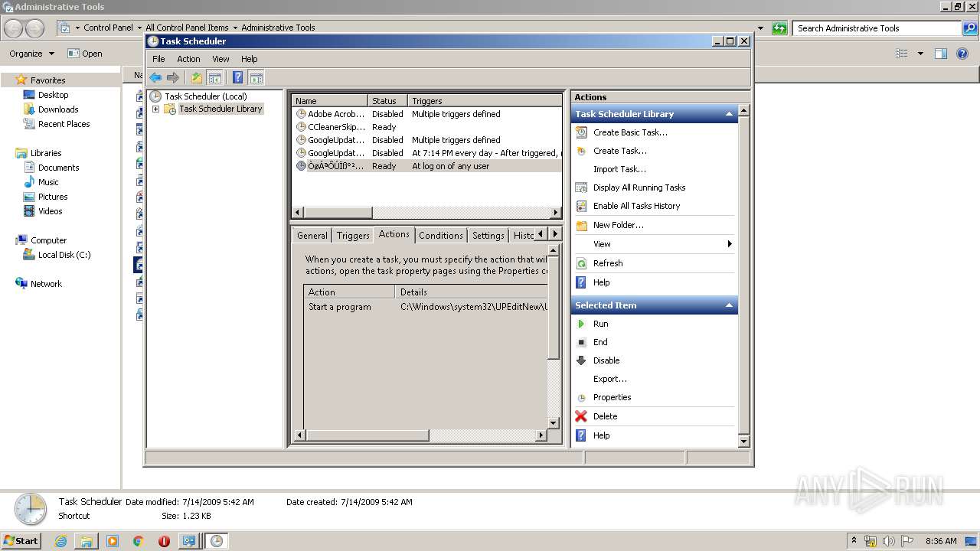Select the GoogleUpdat... task with multiple triggers
The image size is (980, 551).
[x=427, y=140]
